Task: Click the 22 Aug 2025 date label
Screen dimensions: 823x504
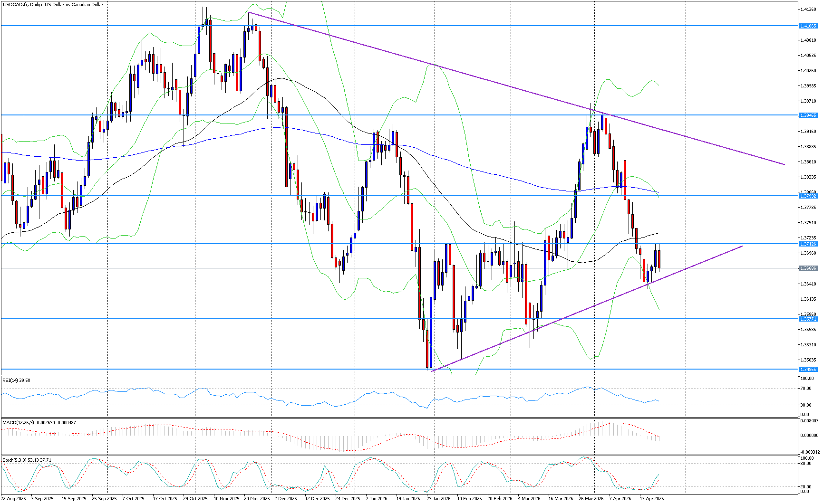Action: (x=13, y=499)
